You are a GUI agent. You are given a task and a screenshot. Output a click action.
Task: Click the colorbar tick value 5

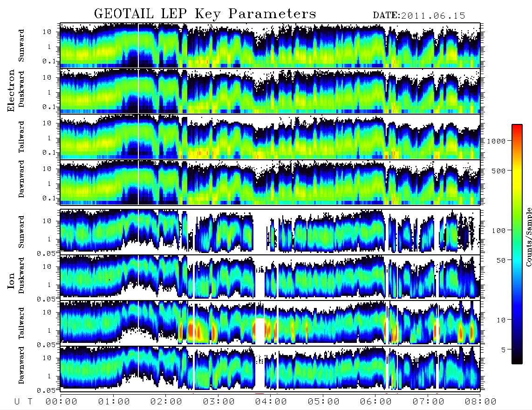click(x=504, y=350)
